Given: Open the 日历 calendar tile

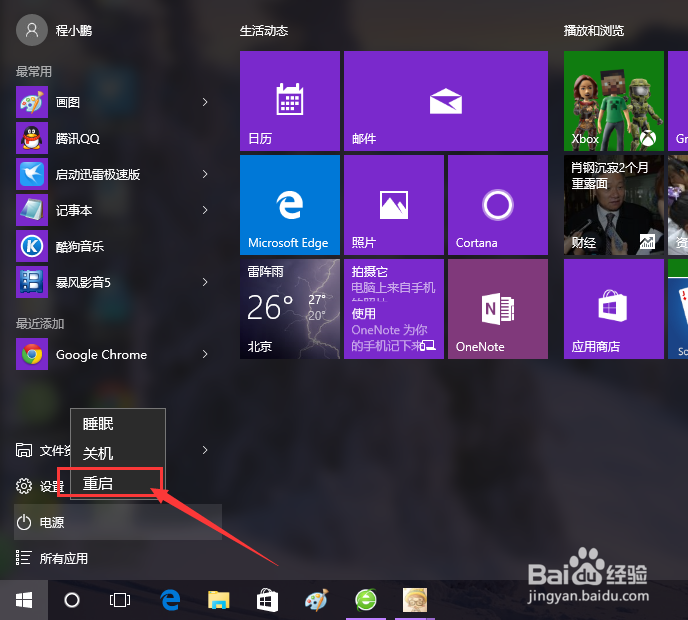Looking at the screenshot, I should pos(290,101).
